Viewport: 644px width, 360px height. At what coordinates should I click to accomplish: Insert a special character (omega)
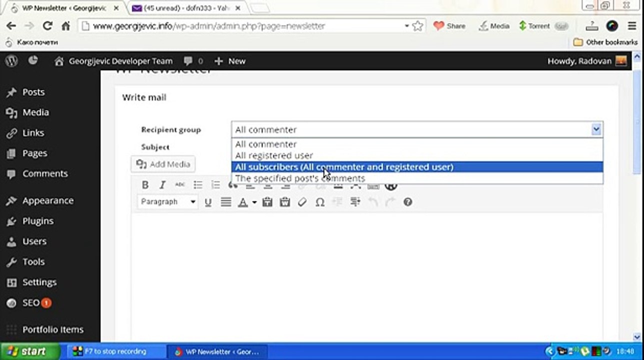(320, 202)
